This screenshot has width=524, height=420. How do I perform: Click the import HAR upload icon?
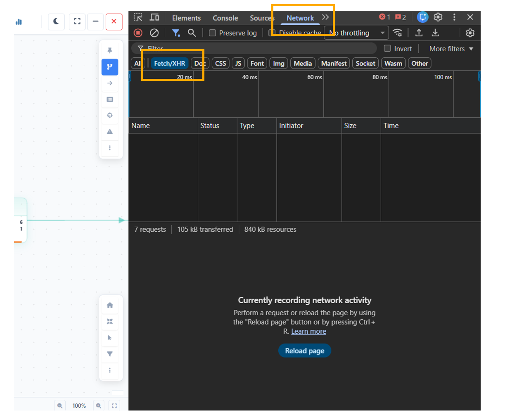419,33
